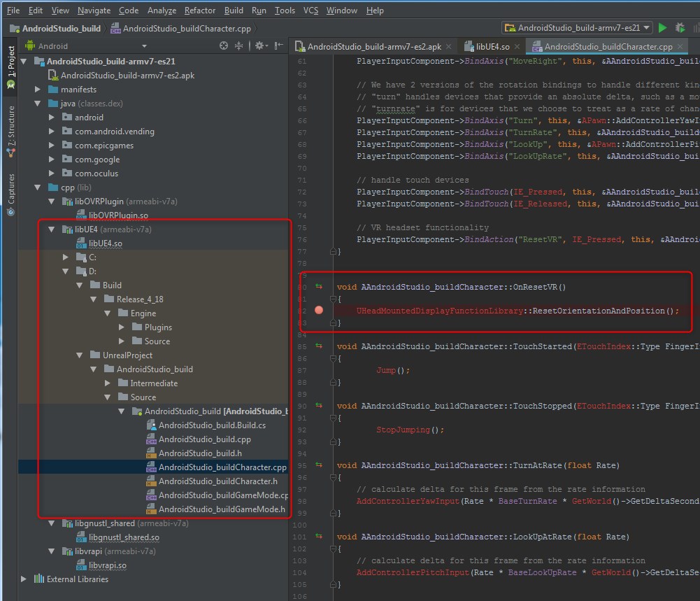This screenshot has height=601, width=700.
Task: Open the 1: Project tool window tab
Action: click(x=10, y=67)
